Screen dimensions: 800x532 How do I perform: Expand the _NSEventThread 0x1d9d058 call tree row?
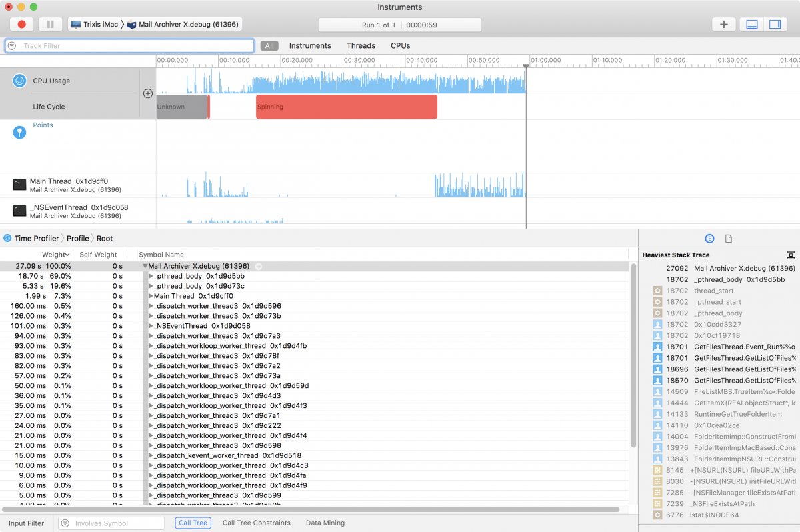151,326
